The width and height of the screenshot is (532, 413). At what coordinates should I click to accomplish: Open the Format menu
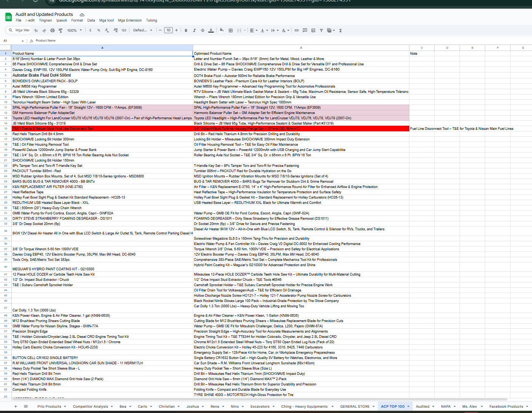click(x=77, y=20)
